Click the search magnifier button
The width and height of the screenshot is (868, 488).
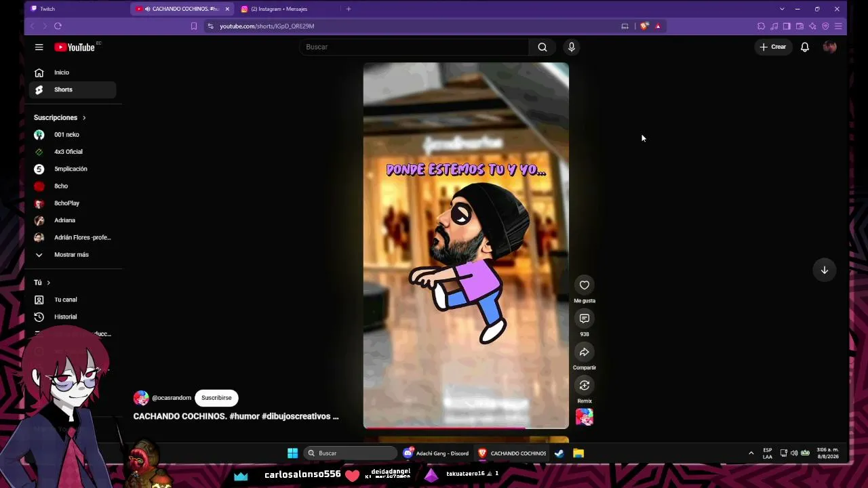(542, 47)
